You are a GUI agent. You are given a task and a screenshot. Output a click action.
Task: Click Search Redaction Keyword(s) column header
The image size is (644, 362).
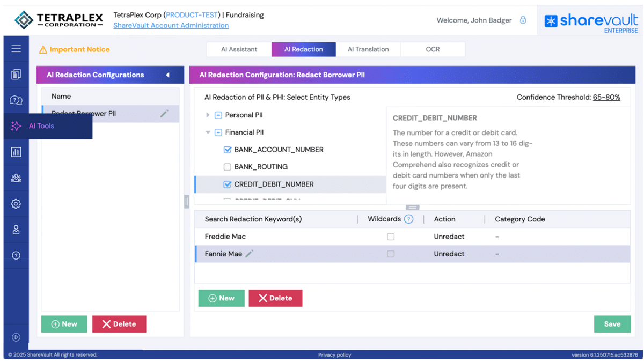[x=253, y=219]
